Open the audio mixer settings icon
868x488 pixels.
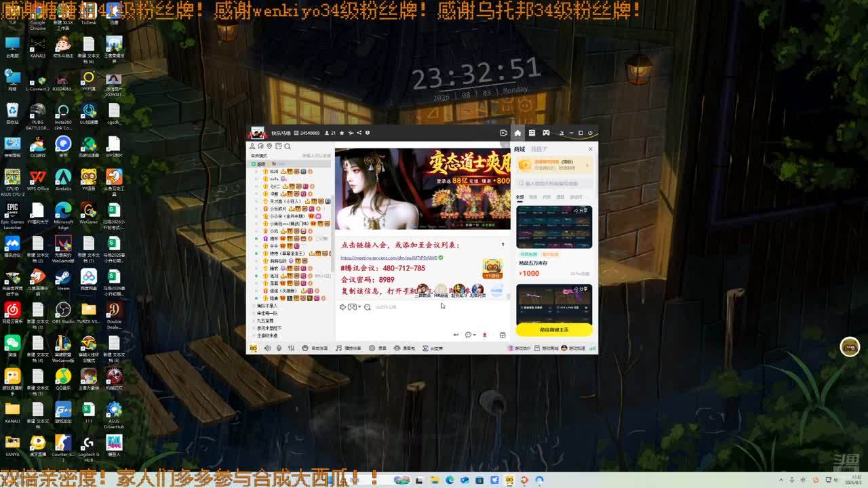291,348
